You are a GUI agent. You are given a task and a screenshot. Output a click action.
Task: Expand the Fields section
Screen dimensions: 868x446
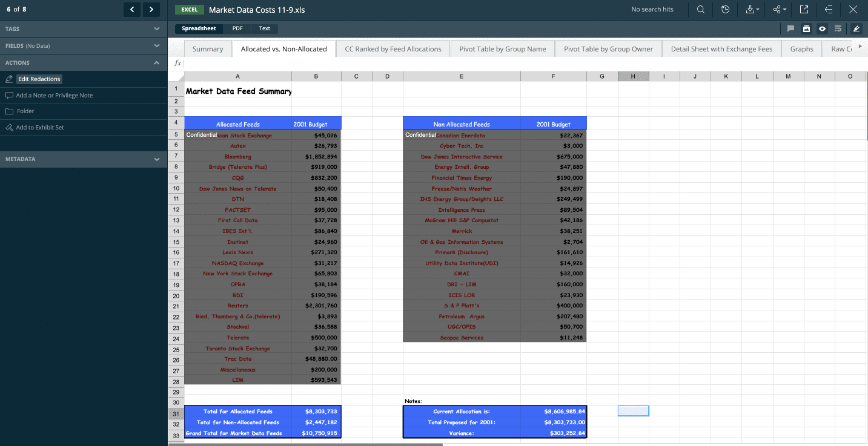pos(84,45)
